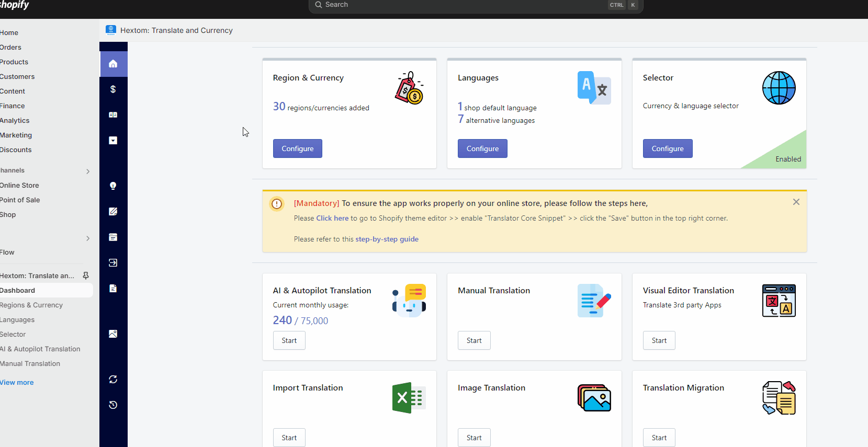Start AI & Autopilot Translation
868x447 pixels.
pos(289,340)
